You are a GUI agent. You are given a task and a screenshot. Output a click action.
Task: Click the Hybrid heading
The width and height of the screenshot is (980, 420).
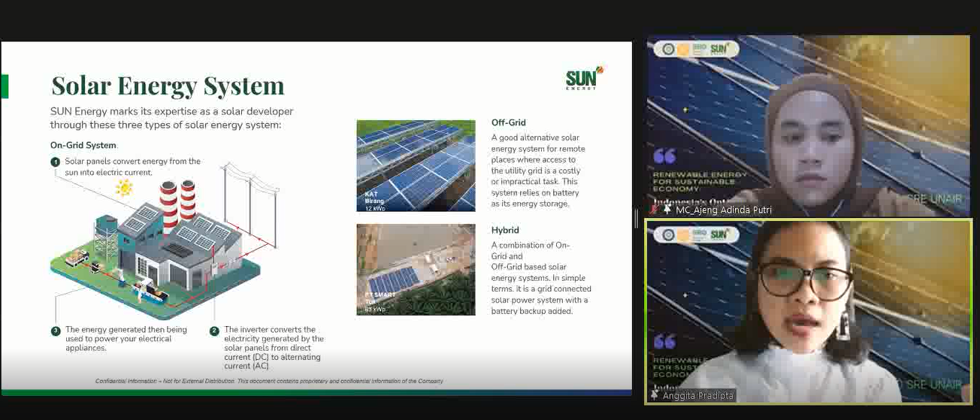point(505,230)
